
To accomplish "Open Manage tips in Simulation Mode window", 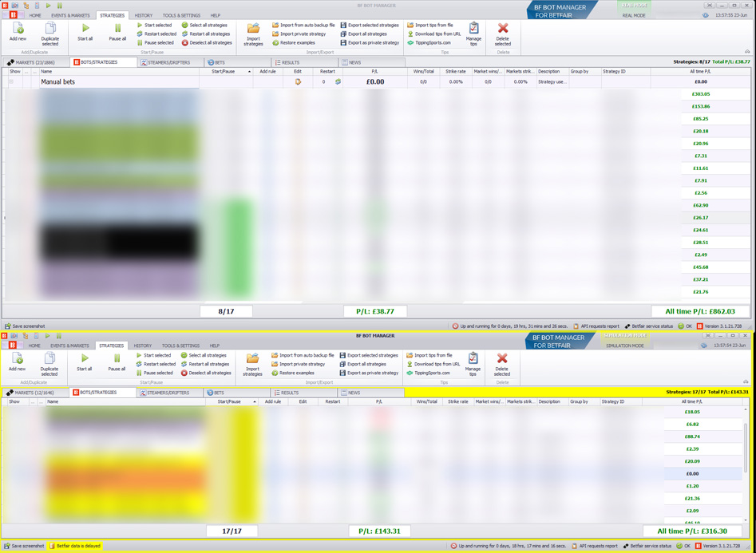I will 473,364.
